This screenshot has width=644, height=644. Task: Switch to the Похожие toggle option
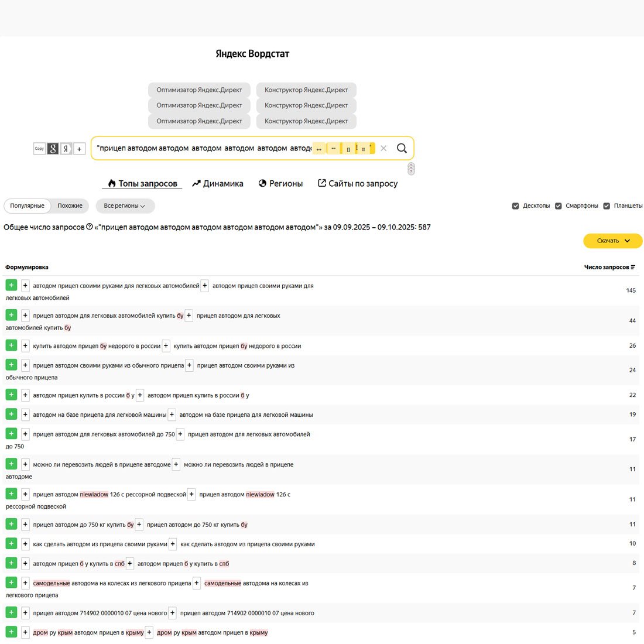pos(70,206)
